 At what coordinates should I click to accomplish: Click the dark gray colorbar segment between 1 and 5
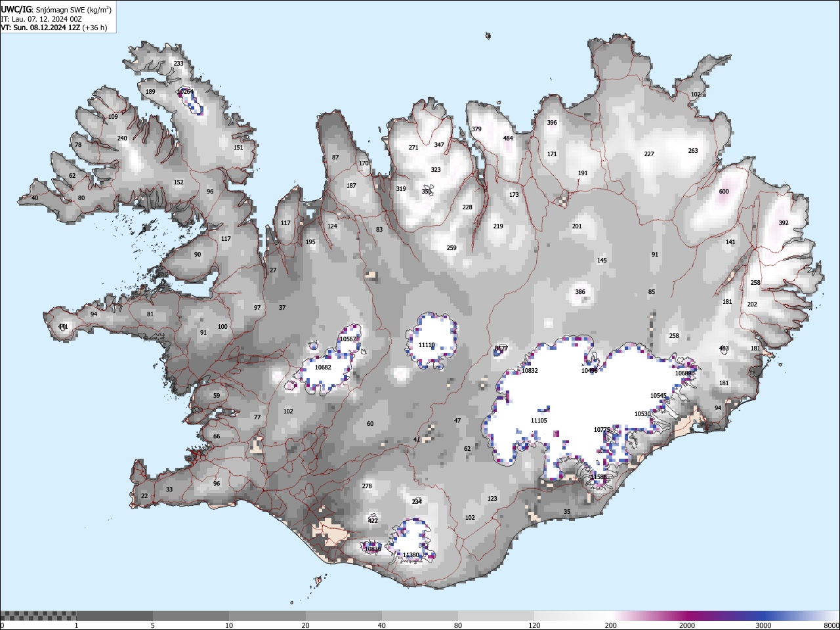click(x=114, y=616)
